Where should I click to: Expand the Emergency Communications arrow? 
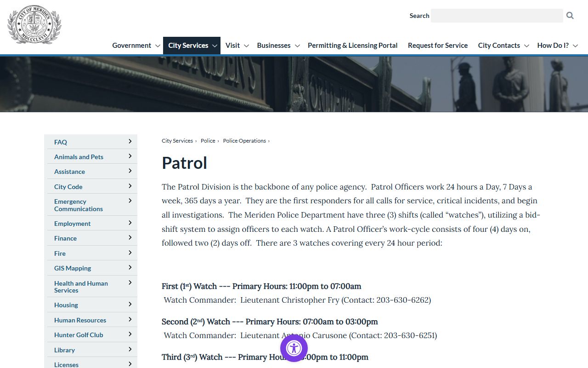tap(130, 201)
